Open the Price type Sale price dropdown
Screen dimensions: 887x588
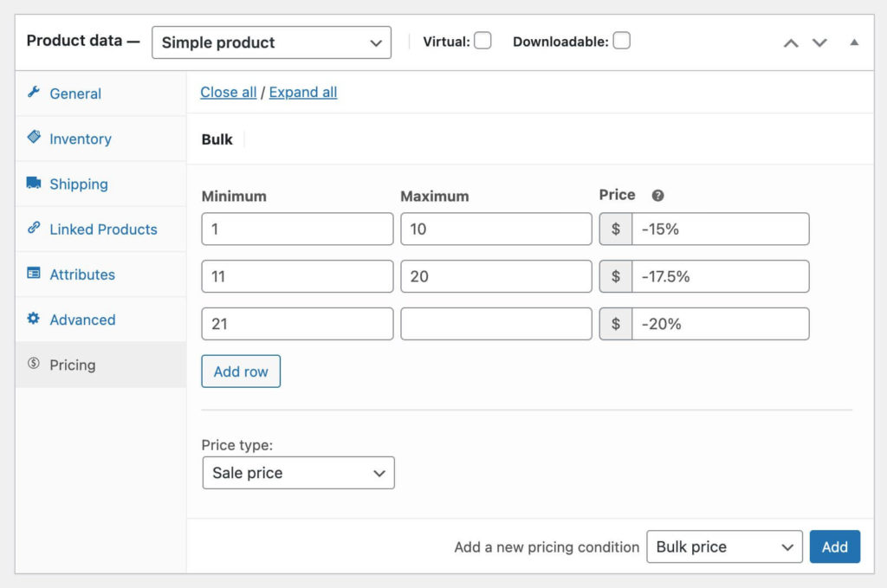pos(298,473)
